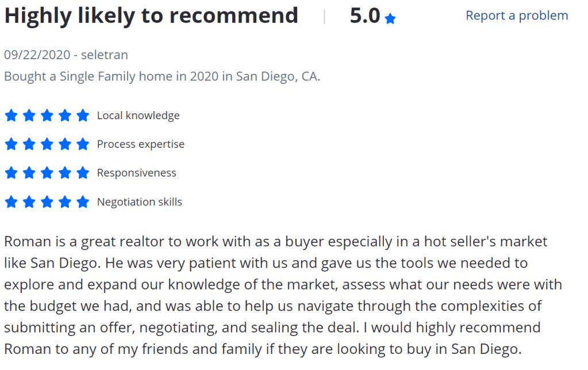Click the Highly likely to recommend heading

pos(151,16)
